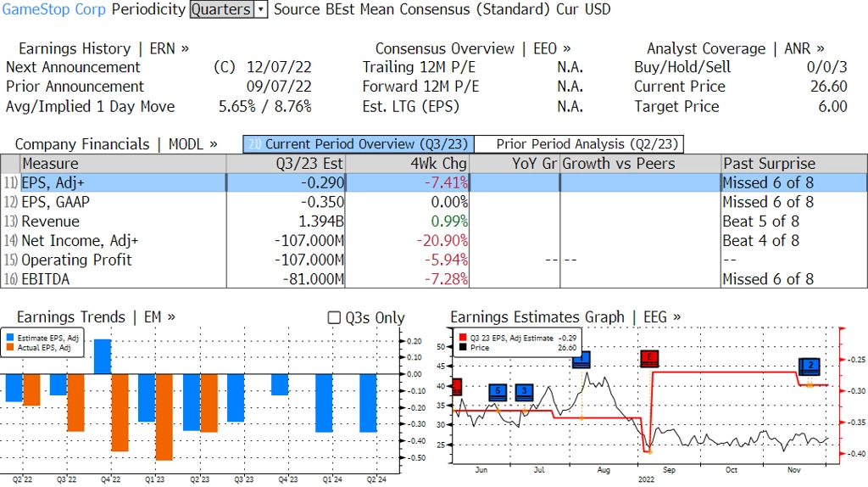This screenshot has width=868, height=487.
Task: Toggle the Q3s Only checkbox
Action: (334, 317)
